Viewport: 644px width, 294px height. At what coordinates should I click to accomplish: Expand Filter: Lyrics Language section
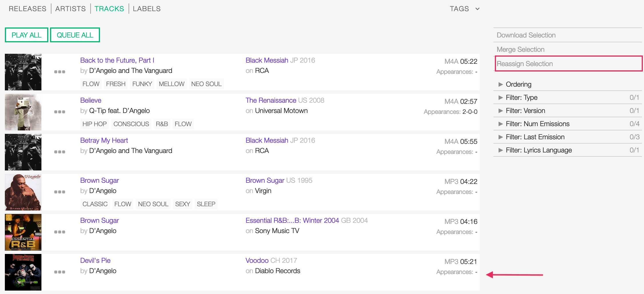pos(567,150)
